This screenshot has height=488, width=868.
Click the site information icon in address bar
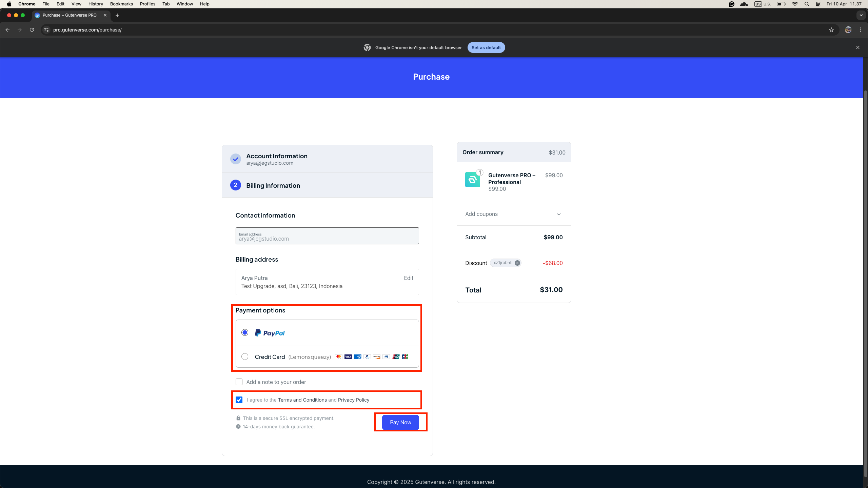click(x=46, y=30)
